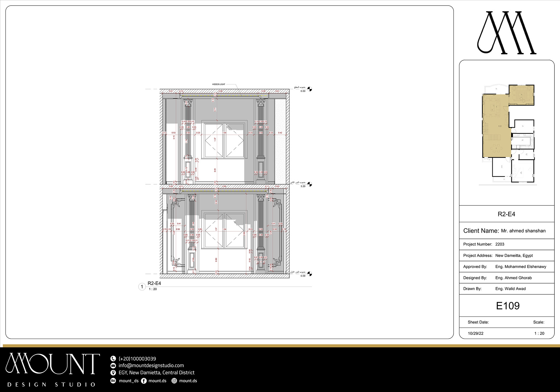This screenshot has width=560, height=392.
Task: Click the 6.60 level elevation value
Action: tap(303, 91)
